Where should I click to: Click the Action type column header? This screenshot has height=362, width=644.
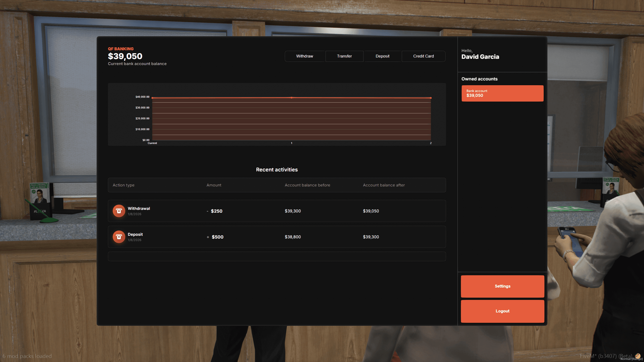click(124, 185)
